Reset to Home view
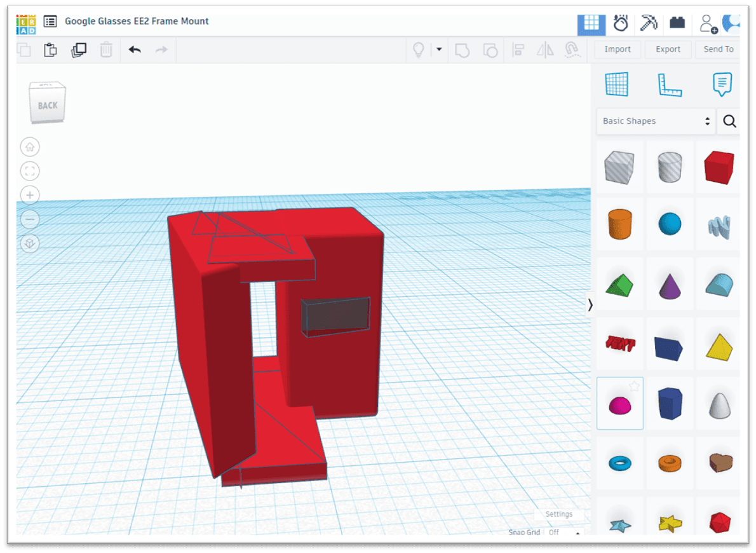 [x=30, y=147]
